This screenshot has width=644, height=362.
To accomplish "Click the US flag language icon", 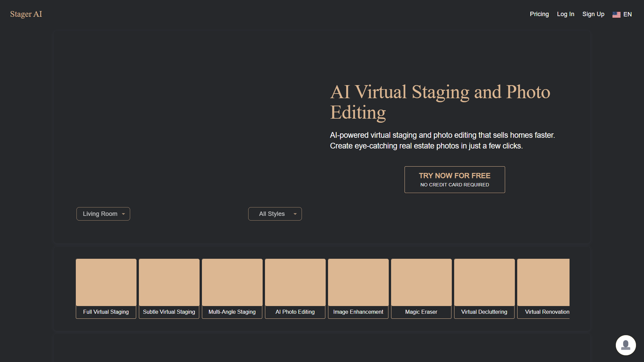I will [x=616, y=14].
